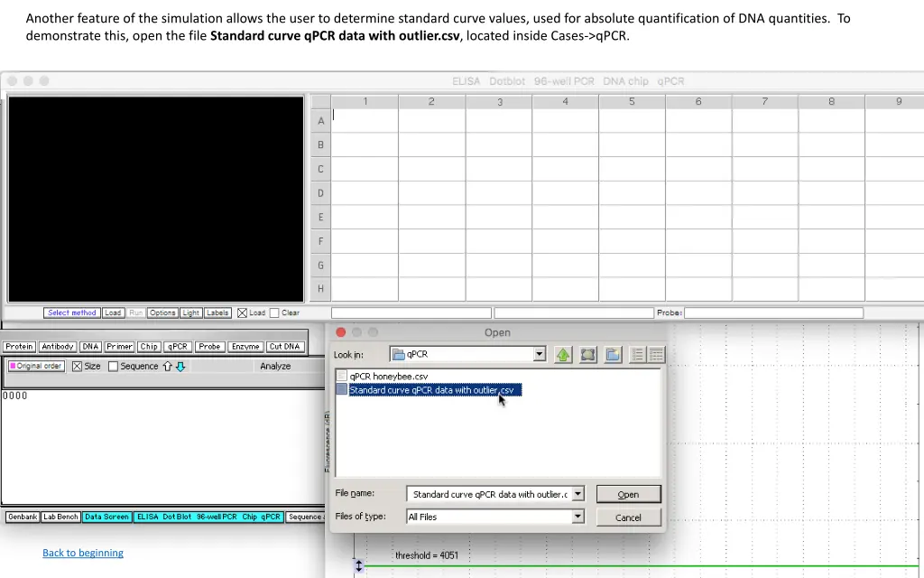Click the Desktop/Home icon in Open dialog
Image resolution: width=924 pixels, height=578 pixels.
(588, 355)
